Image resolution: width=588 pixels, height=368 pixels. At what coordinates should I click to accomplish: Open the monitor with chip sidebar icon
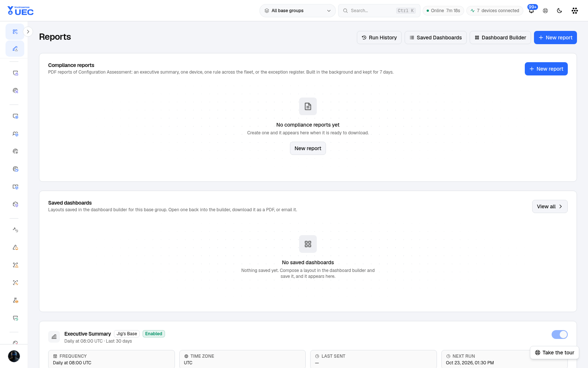tap(15, 116)
